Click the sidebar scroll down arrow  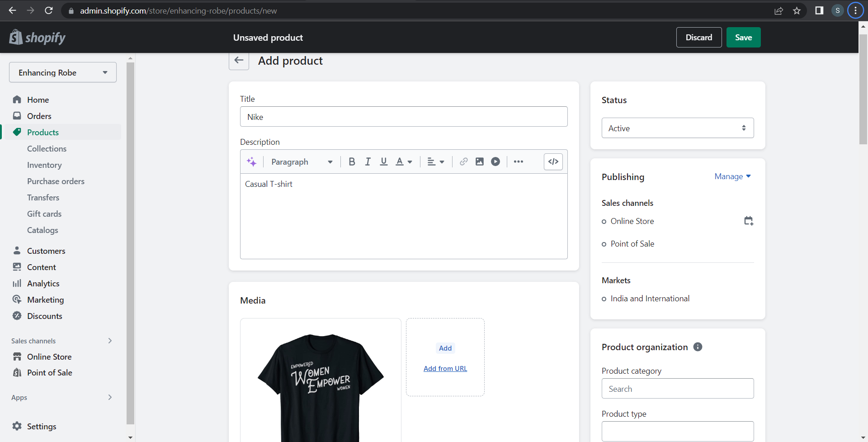pyautogui.click(x=130, y=437)
